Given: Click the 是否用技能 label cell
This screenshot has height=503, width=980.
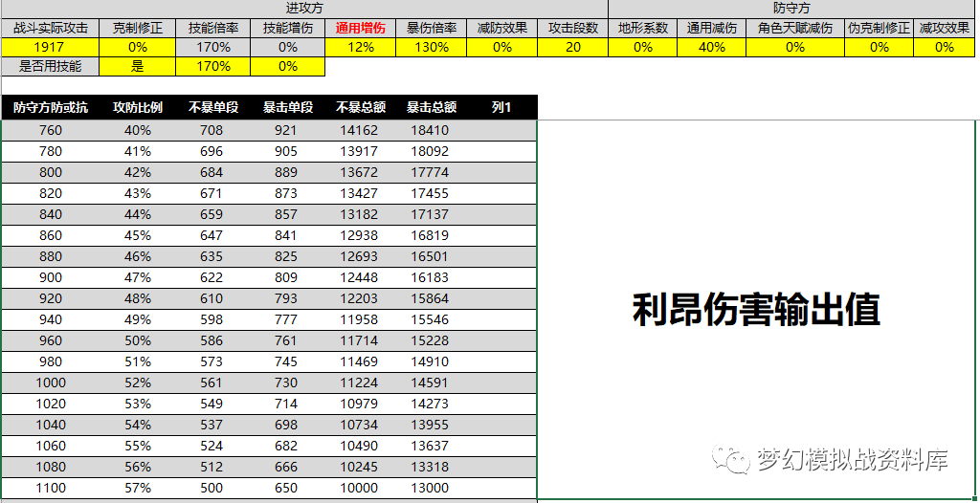Looking at the screenshot, I should (50, 67).
